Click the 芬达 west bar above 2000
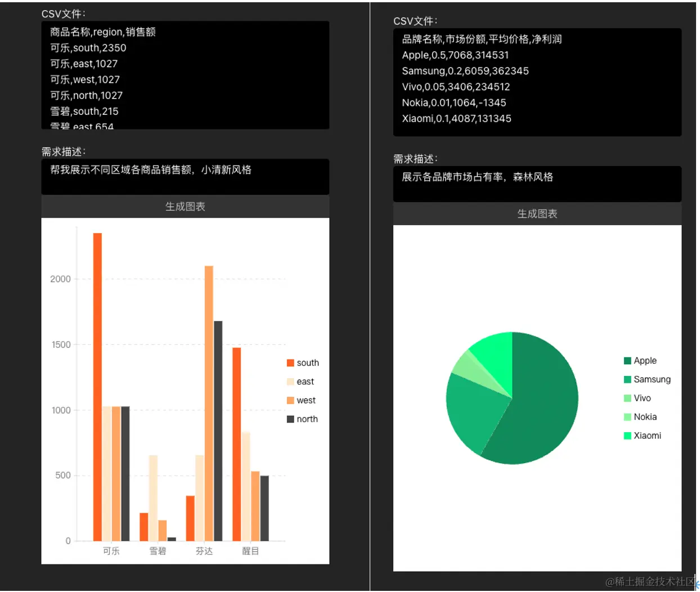Image resolution: width=700 pixels, height=592 pixels. pyautogui.click(x=209, y=403)
